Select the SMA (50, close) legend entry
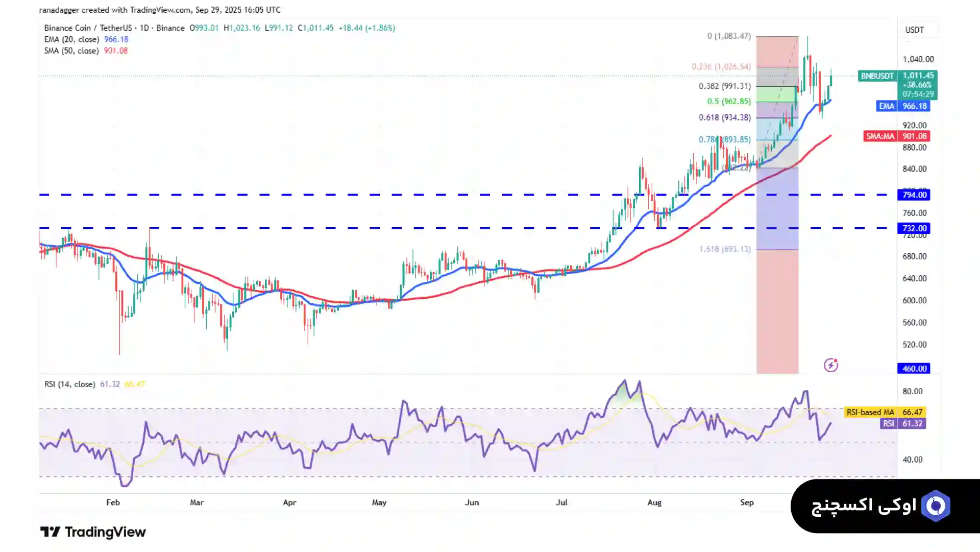The image size is (980, 552). pyautogui.click(x=71, y=51)
